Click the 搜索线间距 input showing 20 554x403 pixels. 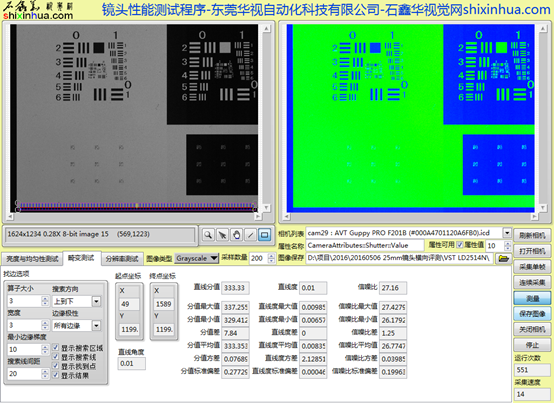(x=24, y=373)
